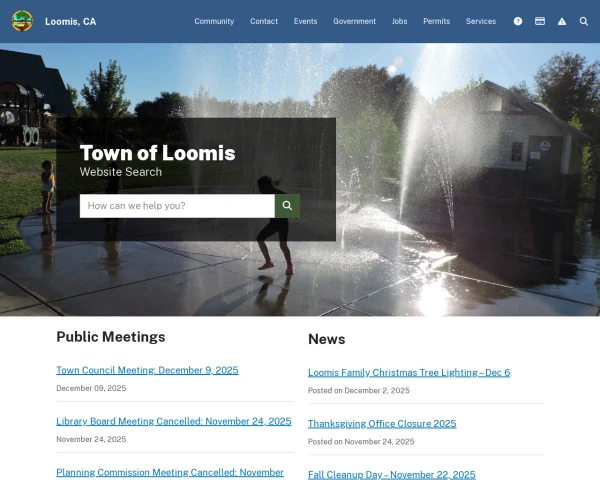The image size is (600, 480).
Task: Click the payment card icon in header
Action: click(540, 21)
